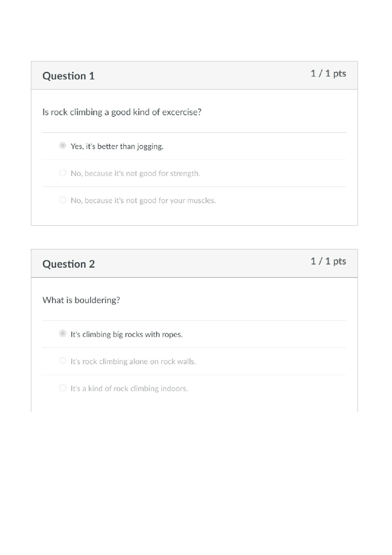This screenshot has height=555, width=392.
Task: Select "It's a kind of rock climbing indoors"
Action: [x=129, y=388]
